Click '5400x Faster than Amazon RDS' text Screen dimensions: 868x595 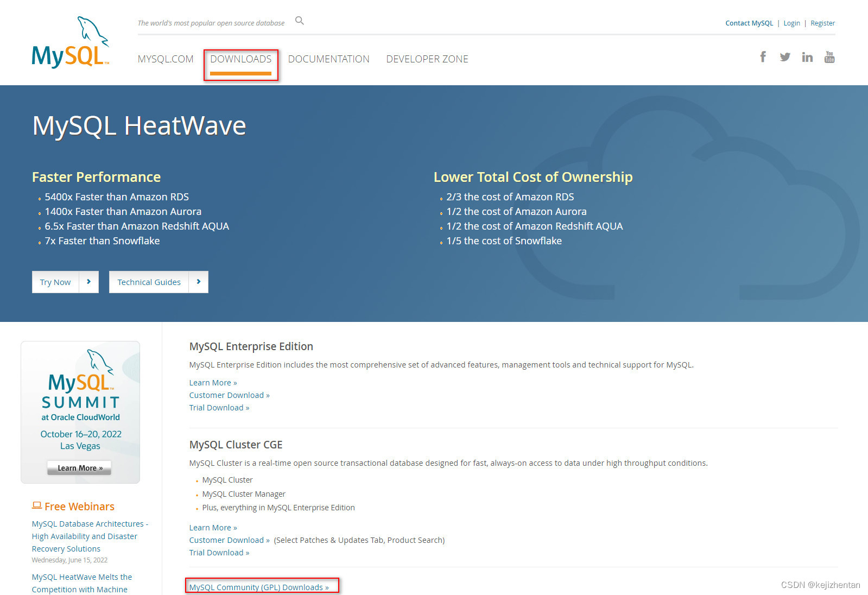[117, 197]
